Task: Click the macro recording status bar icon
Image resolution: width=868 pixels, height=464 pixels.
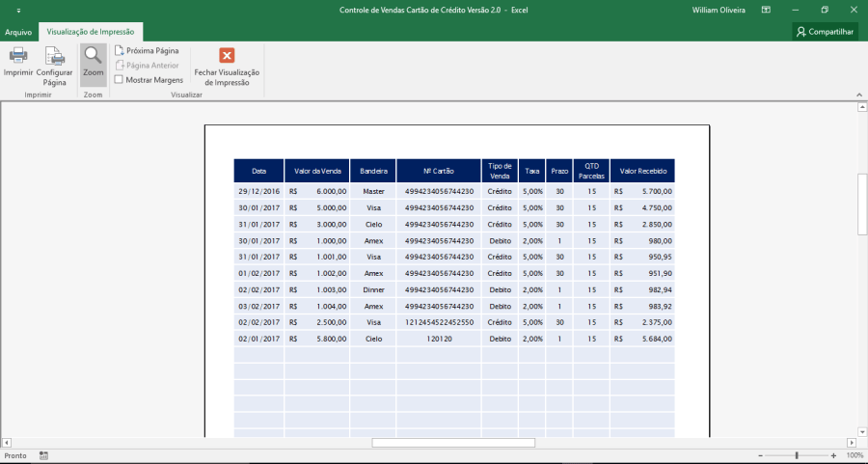Action: tap(43, 455)
